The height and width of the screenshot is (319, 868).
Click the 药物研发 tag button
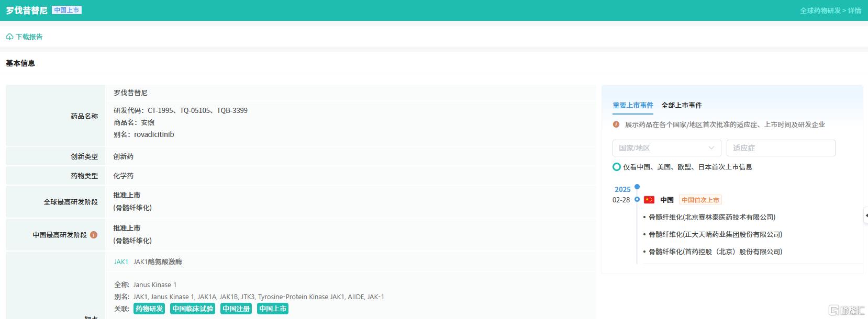[x=149, y=309]
